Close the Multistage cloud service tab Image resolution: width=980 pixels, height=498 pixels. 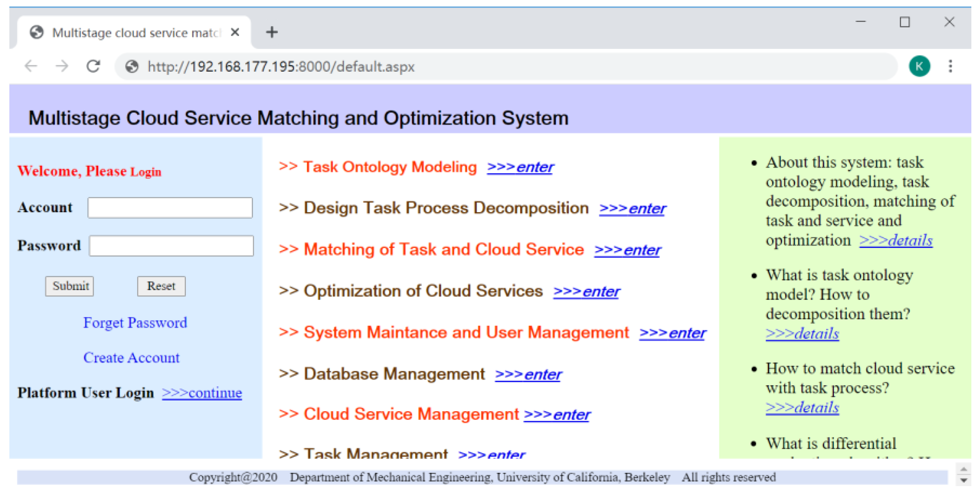pyautogui.click(x=235, y=32)
